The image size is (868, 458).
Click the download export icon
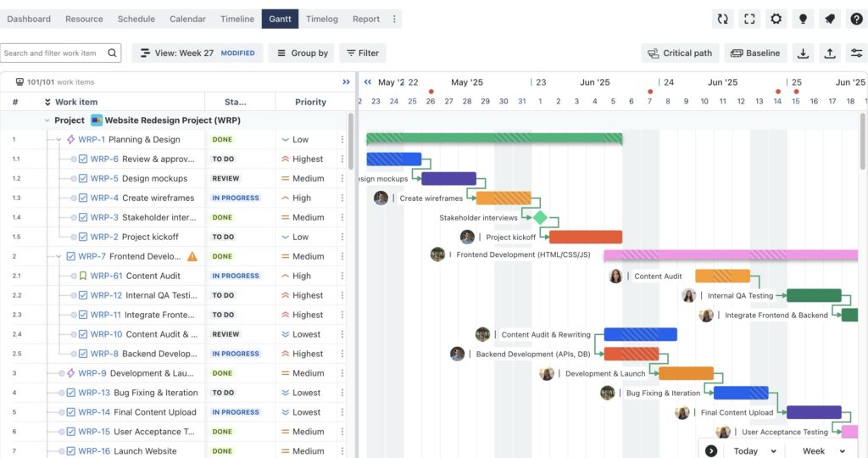coord(803,53)
